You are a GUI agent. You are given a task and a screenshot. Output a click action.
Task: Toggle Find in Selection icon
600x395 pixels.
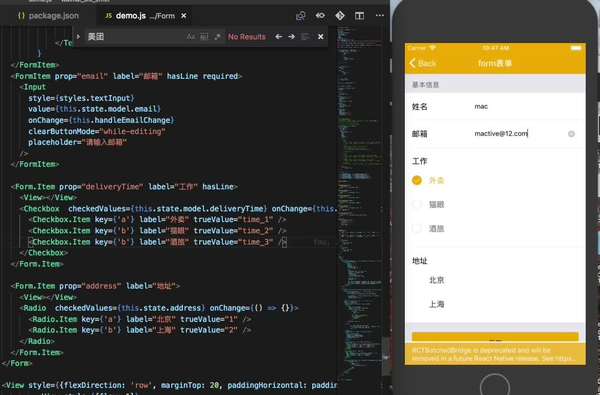tap(305, 37)
